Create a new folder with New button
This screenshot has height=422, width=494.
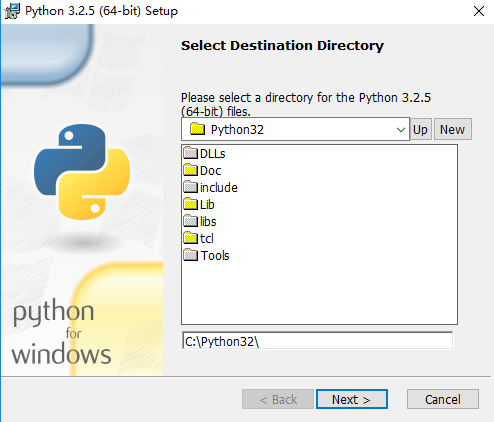(x=452, y=129)
